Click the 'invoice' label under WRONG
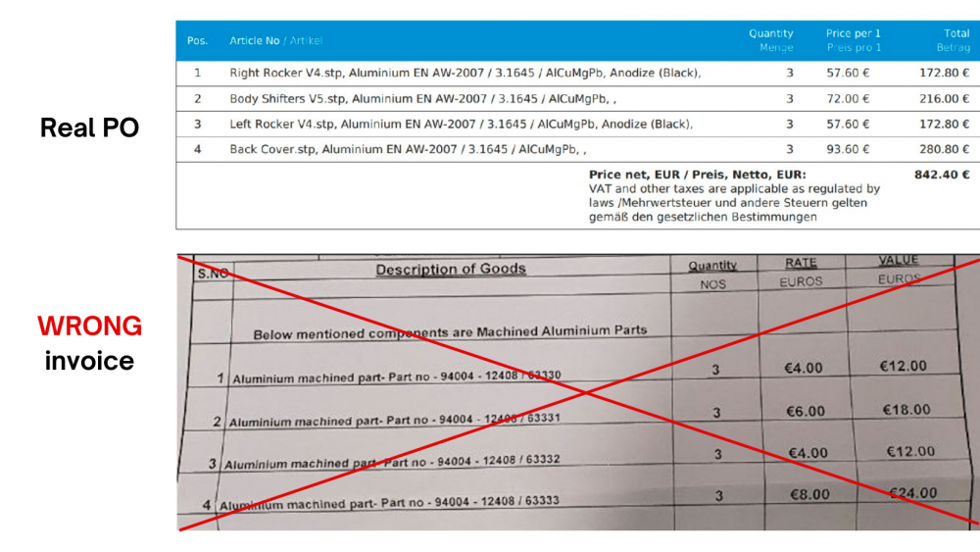Image resolution: width=980 pixels, height=552 pixels. tap(89, 362)
